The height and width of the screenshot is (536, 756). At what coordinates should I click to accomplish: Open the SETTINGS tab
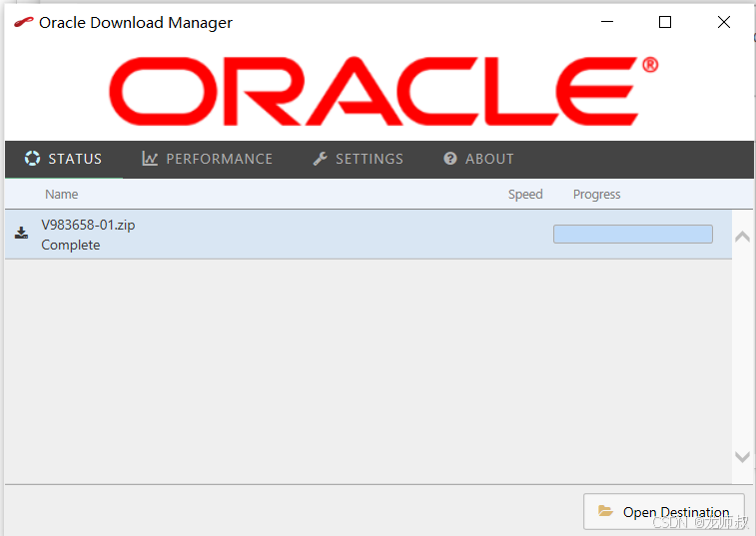click(359, 159)
